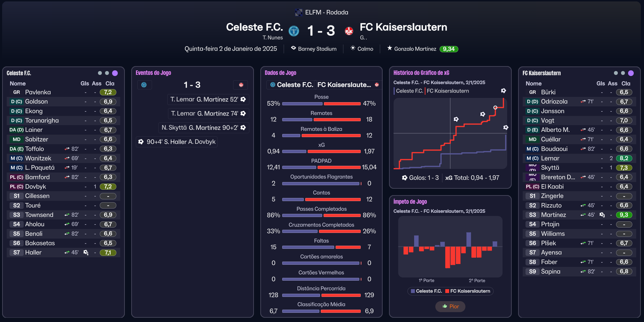644x322 pixels.
Task: Click goal icon beside Martínez in Kaiserslautern list
Action: coord(602,215)
